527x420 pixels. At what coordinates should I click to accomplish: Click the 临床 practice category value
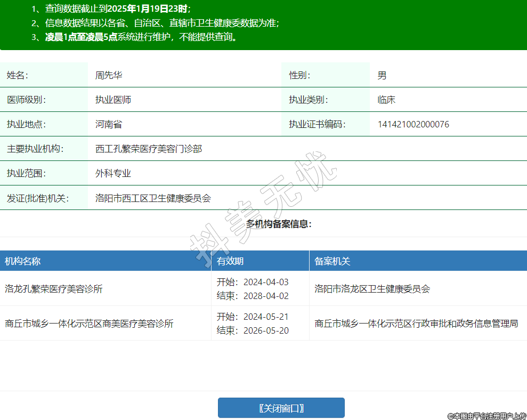(x=386, y=100)
